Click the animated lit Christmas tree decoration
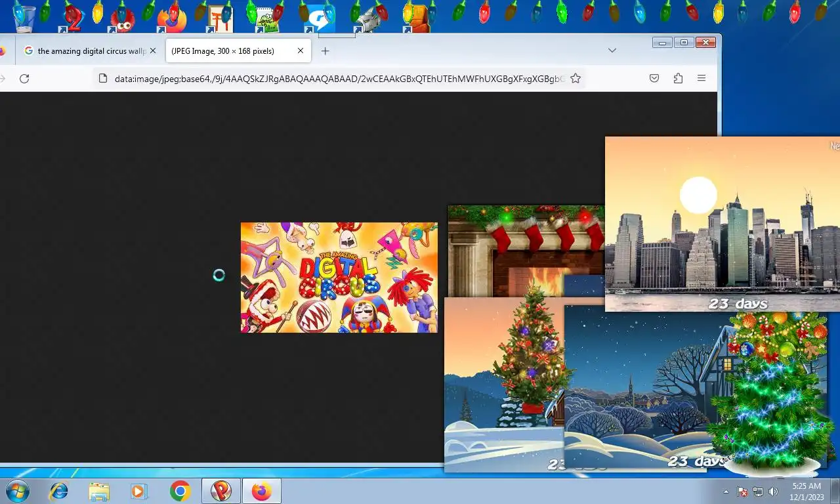Screen dimensions: 840x504 [x=771, y=394]
